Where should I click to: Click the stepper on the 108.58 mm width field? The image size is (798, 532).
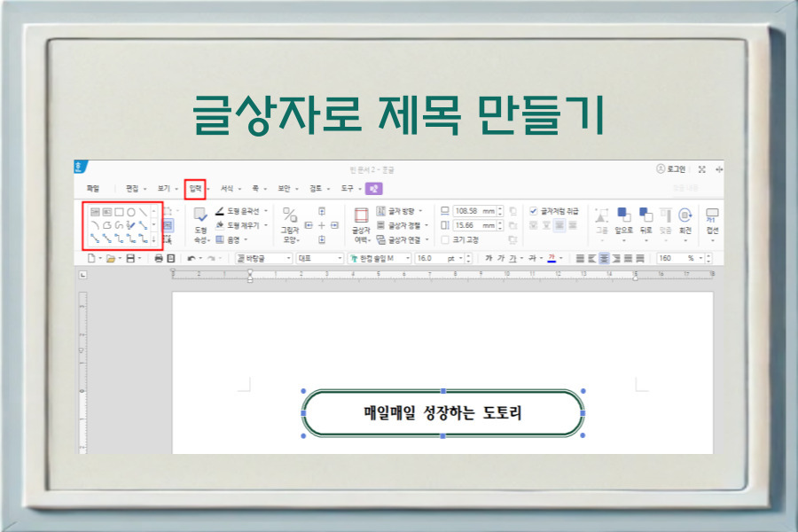click(x=500, y=211)
